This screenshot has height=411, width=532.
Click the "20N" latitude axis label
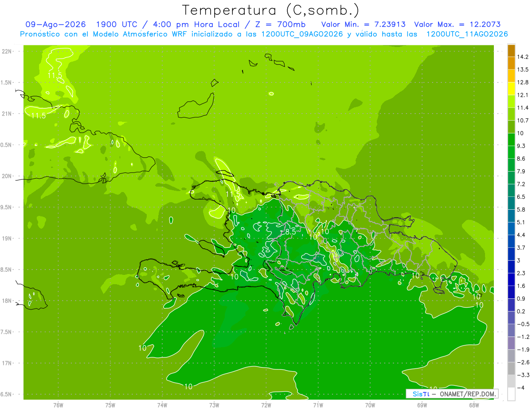click(7, 176)
